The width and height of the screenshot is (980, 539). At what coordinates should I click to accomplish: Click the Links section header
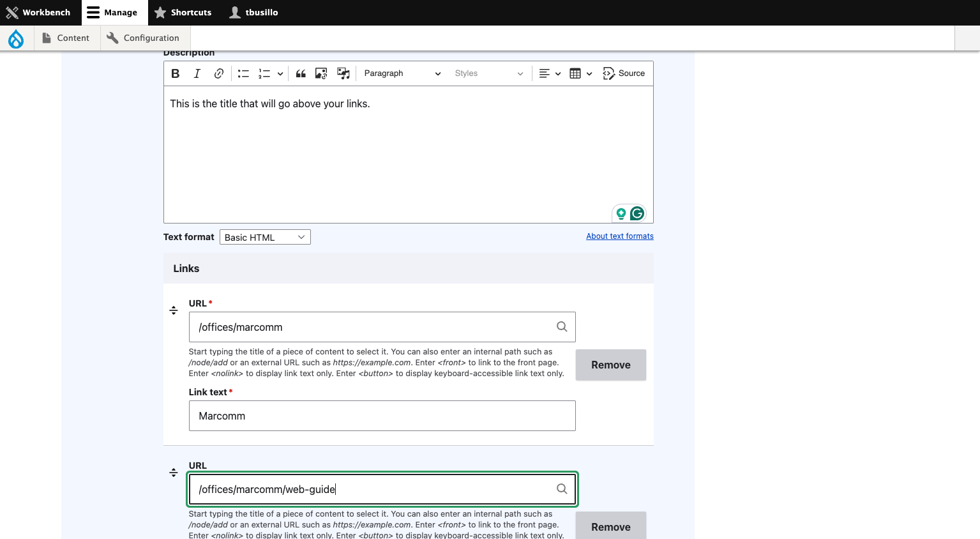(x=409, y=268)
